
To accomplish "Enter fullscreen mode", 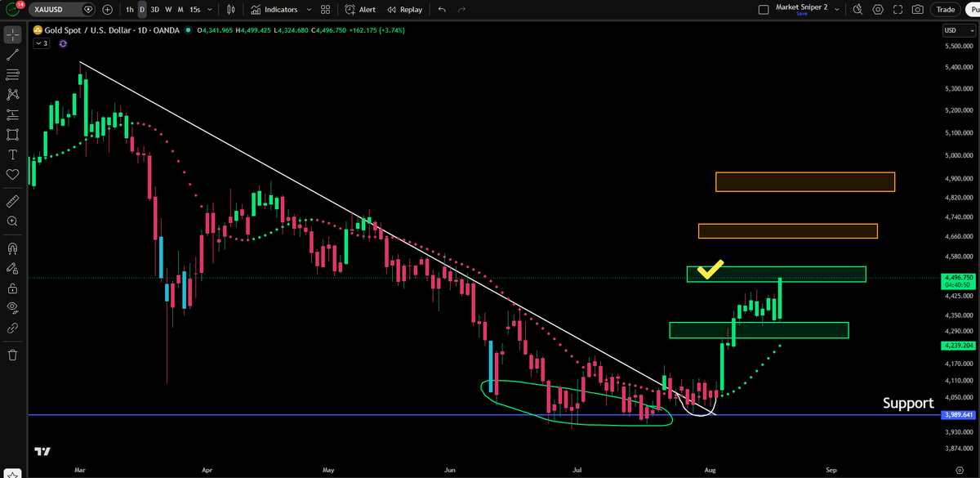I will click(x=898, y=10).
